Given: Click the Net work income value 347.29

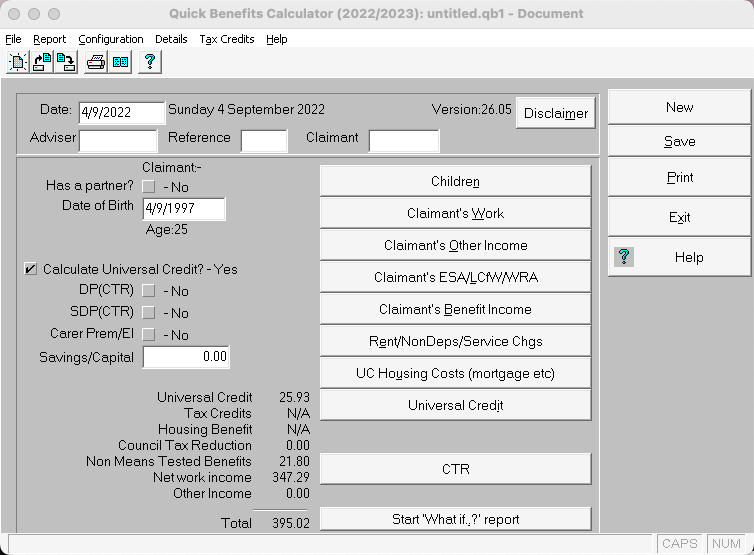Looking at the screenshot, I should [291, 477].
